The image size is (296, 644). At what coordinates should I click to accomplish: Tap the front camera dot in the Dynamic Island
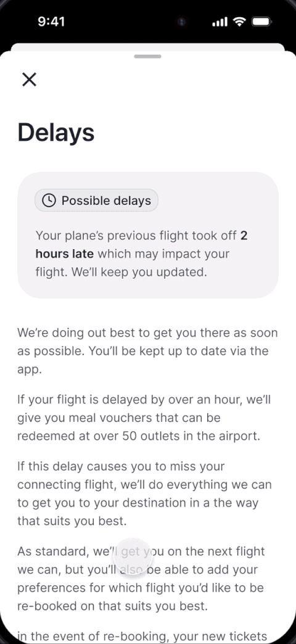tap(181, 22)
